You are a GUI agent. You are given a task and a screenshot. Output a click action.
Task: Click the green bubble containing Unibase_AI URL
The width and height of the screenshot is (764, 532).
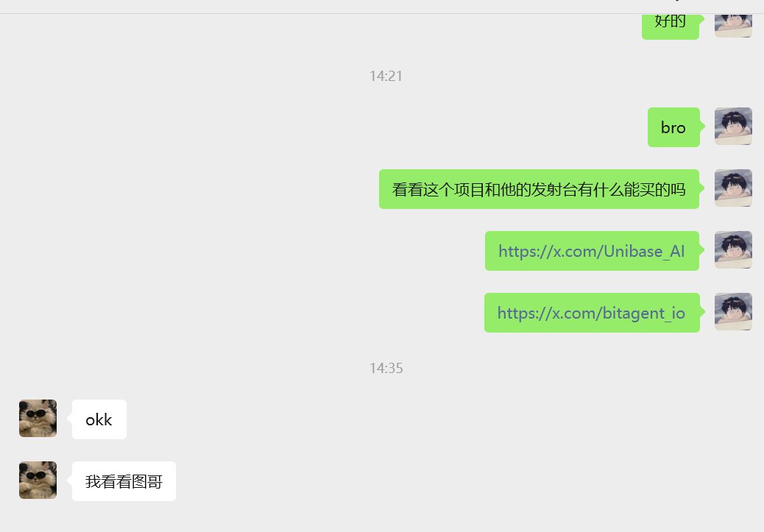pyautogui.click(x=592, y=251)
